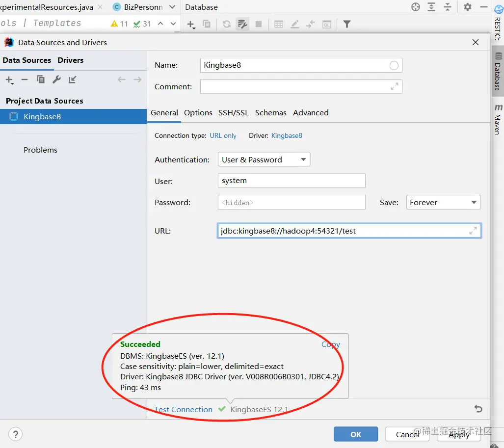
Task: Click the Apply button
Action: coord(459,434)
